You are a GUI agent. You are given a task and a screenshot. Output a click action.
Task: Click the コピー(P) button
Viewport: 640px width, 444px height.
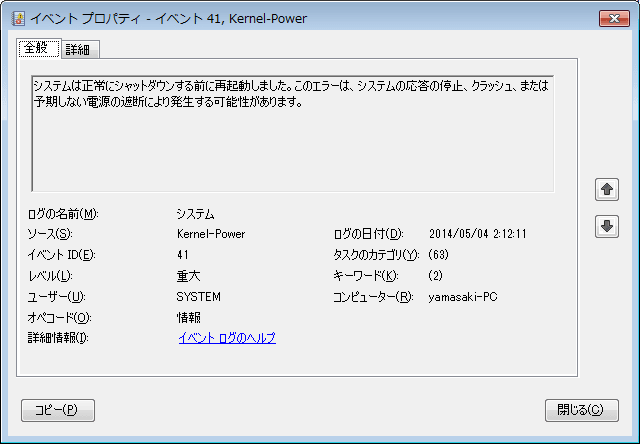tap(58, 410)
